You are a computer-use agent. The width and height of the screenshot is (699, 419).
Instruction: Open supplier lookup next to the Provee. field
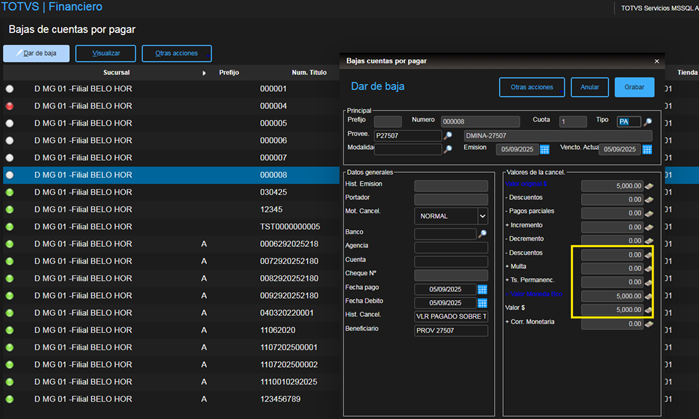coord(448,136)
